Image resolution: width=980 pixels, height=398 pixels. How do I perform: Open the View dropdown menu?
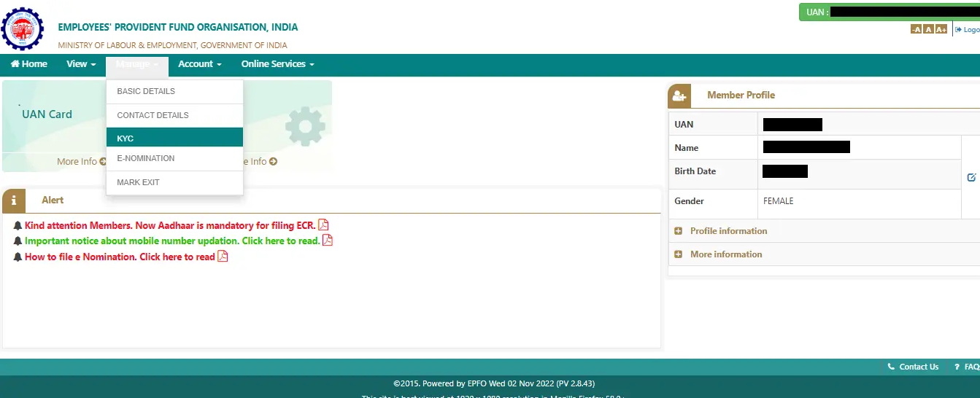point(81,64)
